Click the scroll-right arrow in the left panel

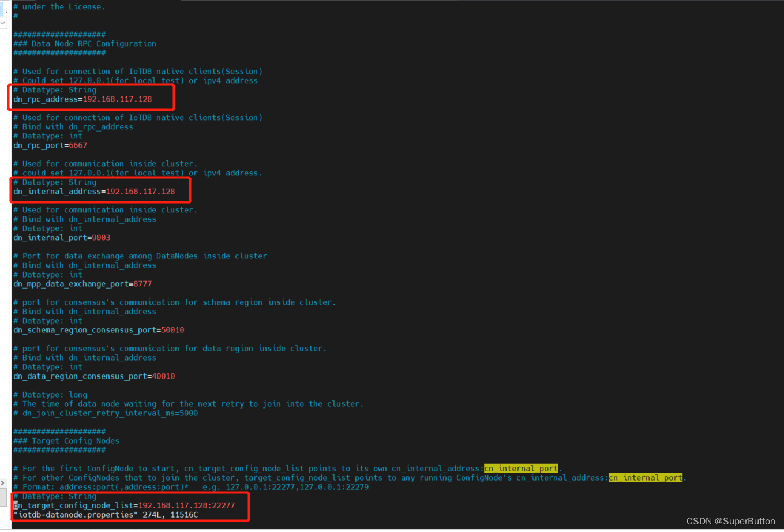[3, 483]
